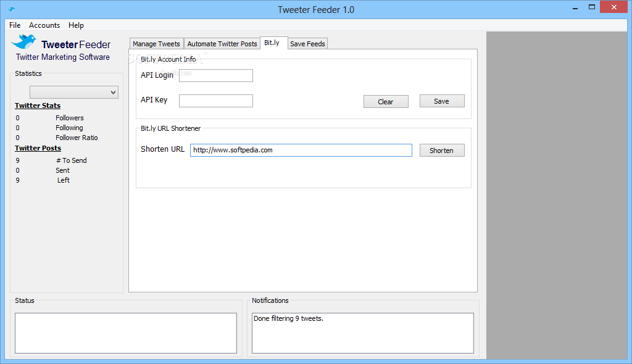Click the Tweeter Feeder bird logo
The height and width of the screenshot is (364, 632).
click(24, 41)
